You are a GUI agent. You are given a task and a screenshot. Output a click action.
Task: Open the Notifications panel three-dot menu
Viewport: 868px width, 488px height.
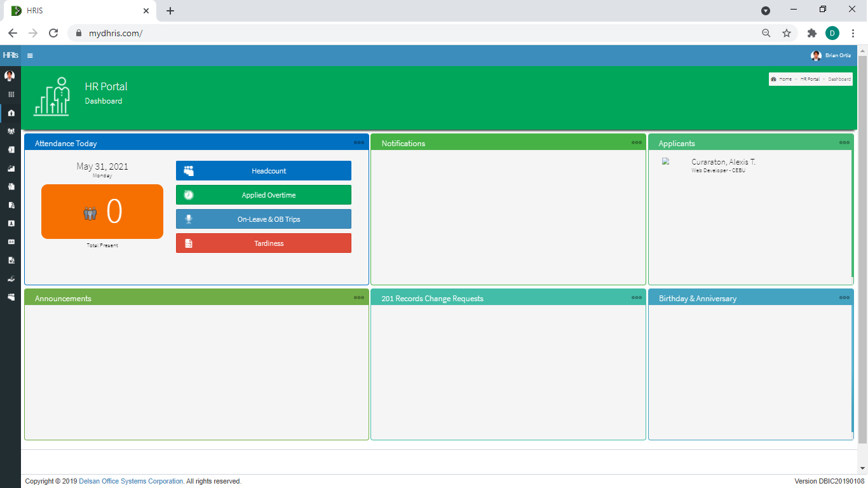636,143
